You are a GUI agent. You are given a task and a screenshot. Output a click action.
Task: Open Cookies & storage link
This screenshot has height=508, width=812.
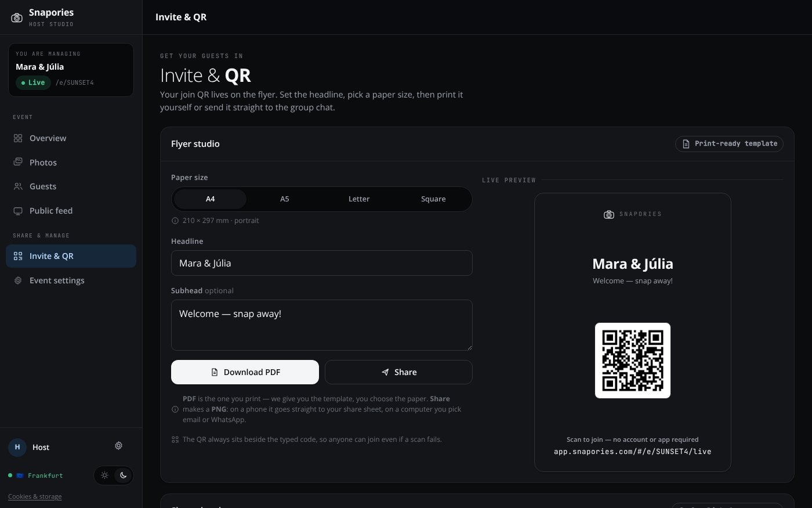coord(35,496)
